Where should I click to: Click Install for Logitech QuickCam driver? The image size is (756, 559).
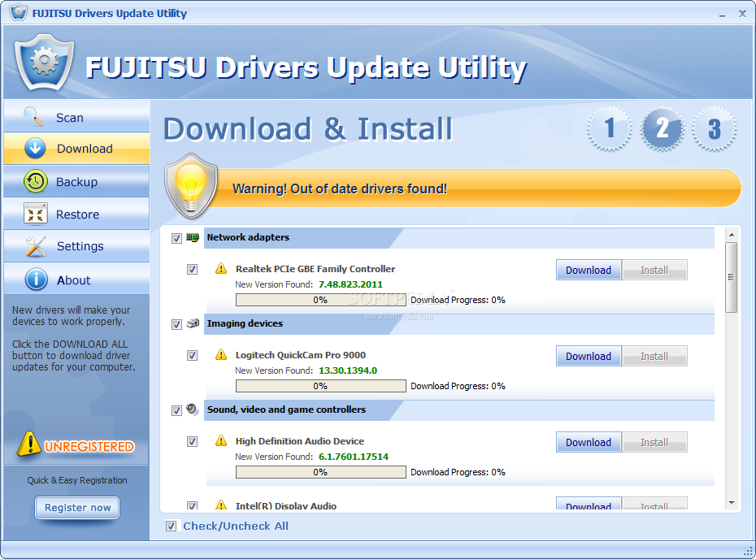[x=654, y=356]
